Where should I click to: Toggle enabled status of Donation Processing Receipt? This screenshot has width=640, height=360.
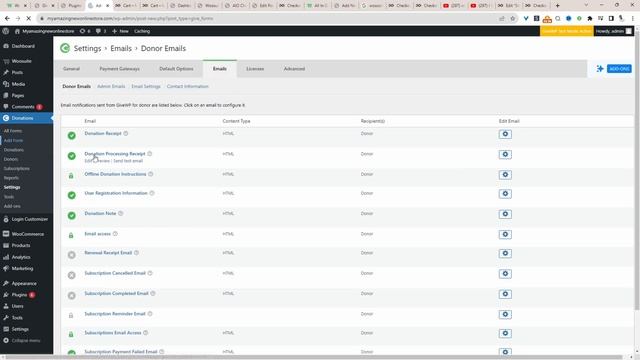coord(71,156)
